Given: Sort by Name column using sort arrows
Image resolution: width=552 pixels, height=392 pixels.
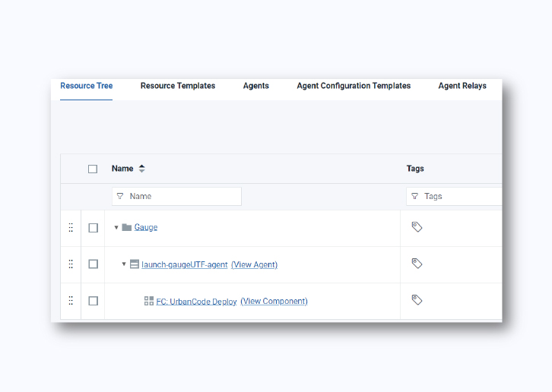Looking at the screenshot, I should coord(141,169).
